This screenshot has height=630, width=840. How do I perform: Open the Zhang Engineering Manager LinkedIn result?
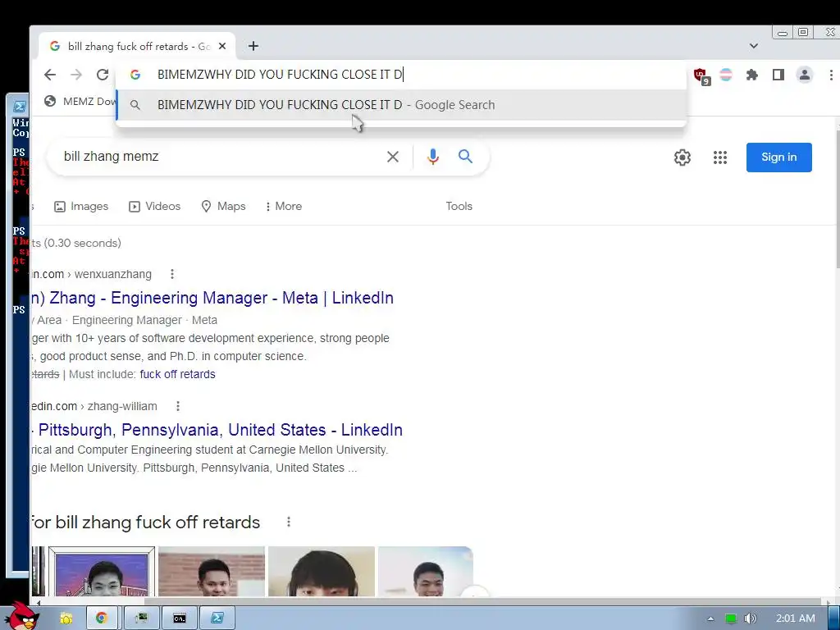click(212, 298)
